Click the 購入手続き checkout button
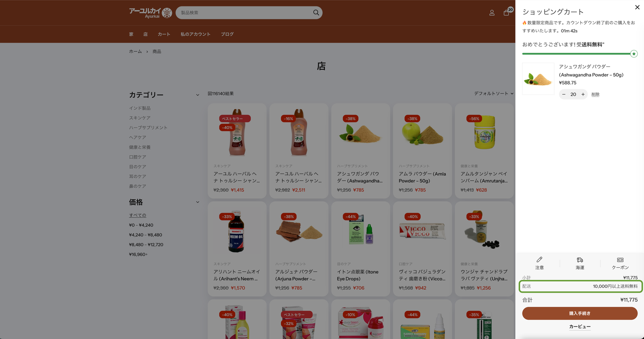 (x=580, y=313)
